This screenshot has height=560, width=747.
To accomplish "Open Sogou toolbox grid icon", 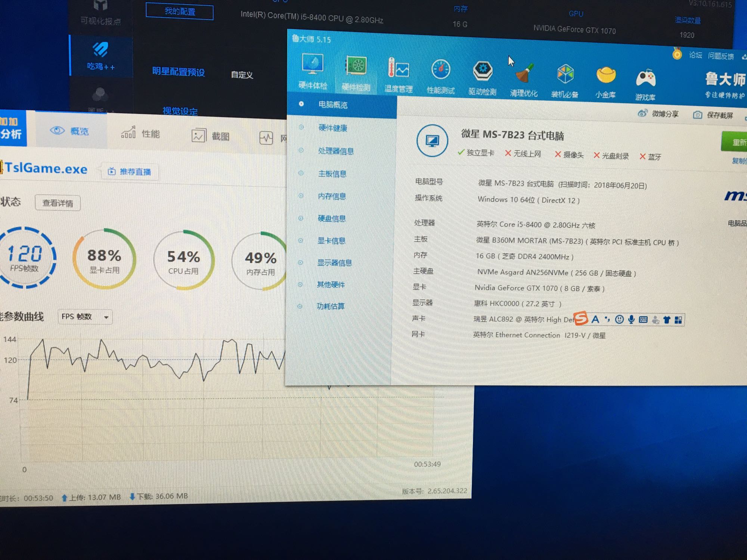I will point(679,320).
